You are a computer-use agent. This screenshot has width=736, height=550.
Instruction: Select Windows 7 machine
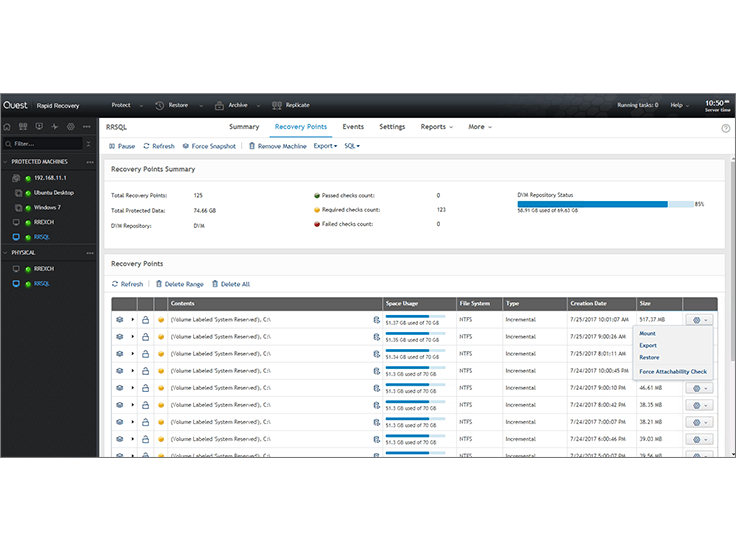point(47,207)
